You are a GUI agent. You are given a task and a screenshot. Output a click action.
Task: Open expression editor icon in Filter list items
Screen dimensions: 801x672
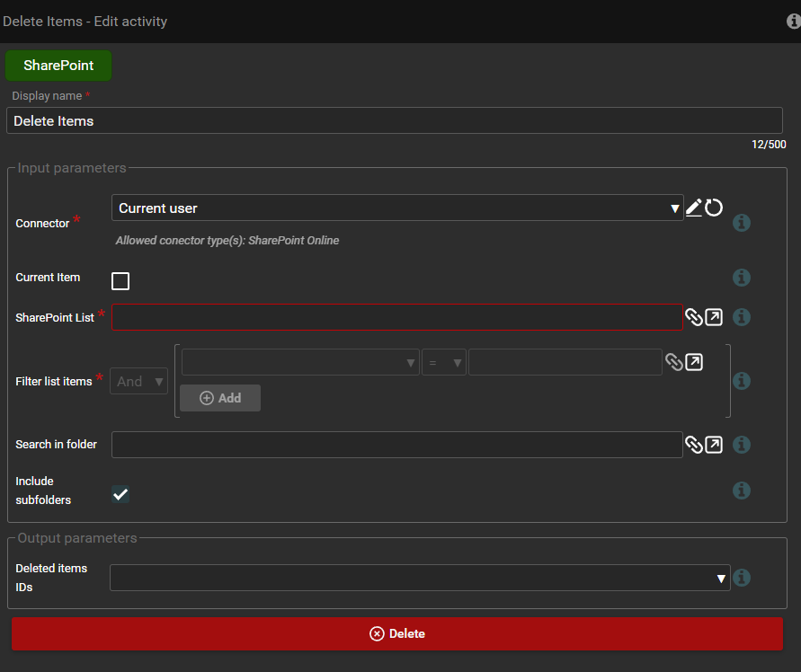(x=694, y=362)
